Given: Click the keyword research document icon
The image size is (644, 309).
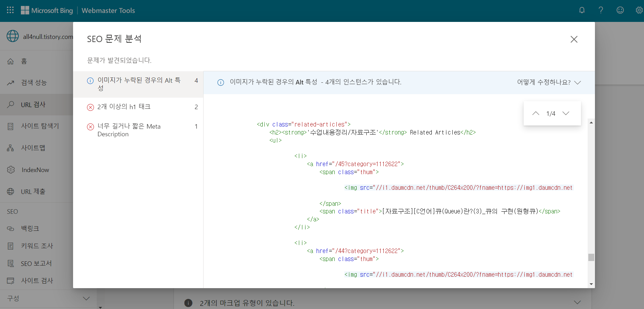Looking at the screenshot, I should [x=11, y=246].
